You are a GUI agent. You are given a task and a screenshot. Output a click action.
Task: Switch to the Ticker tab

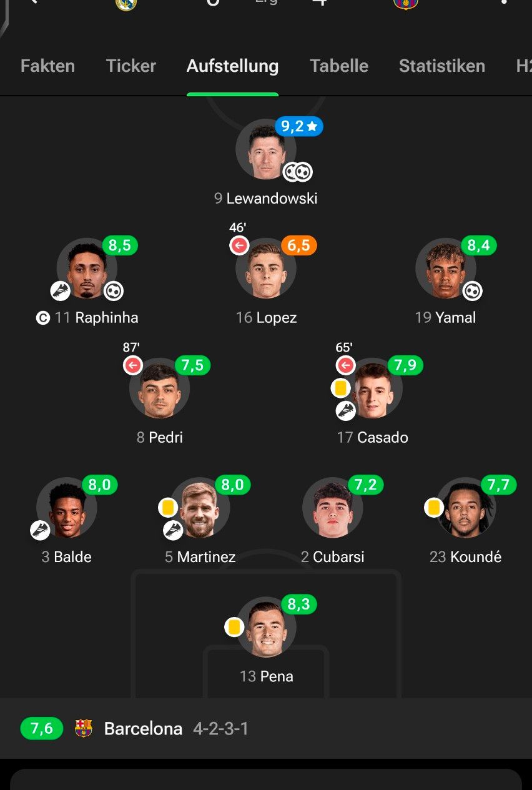pyautogui.click(x=131, y=66)
